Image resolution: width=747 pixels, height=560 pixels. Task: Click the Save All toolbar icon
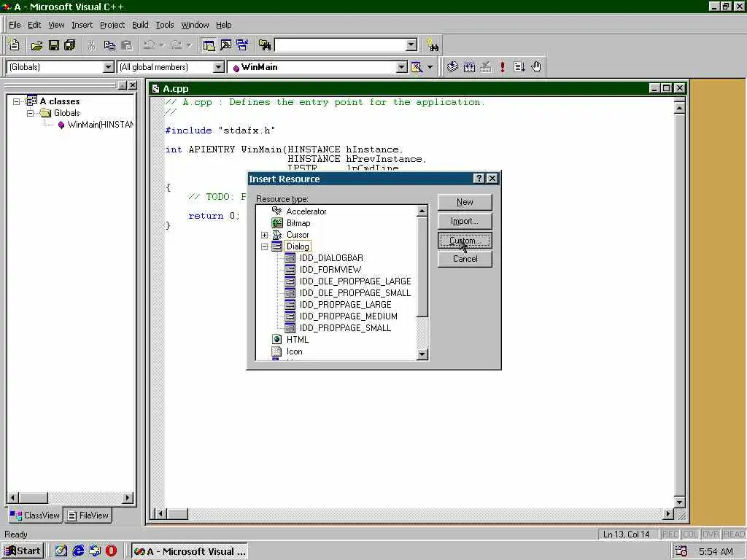pyautogui.click(x=70, y=45)
